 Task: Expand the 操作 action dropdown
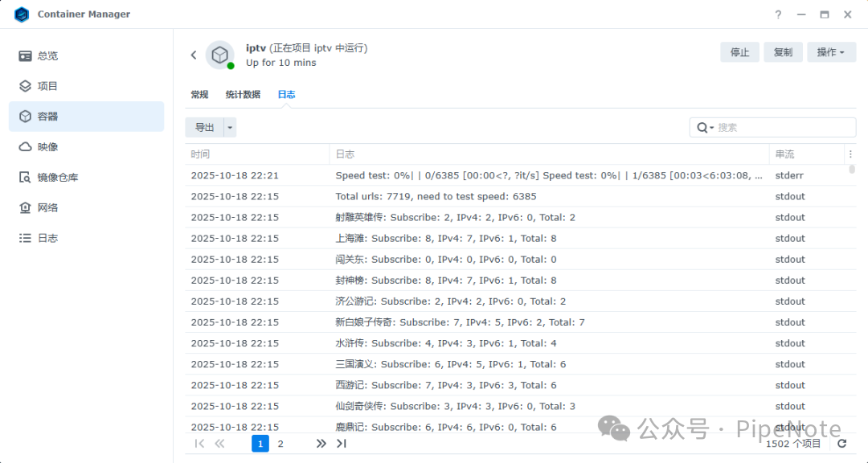pyautogui.click(x=831, y=52)
